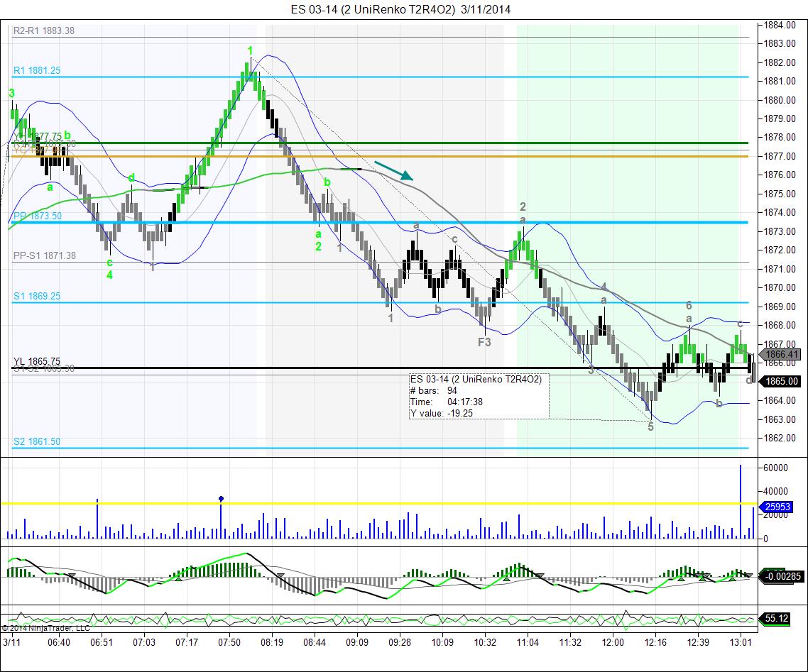Select the 60000 volume axis label
Image resolution: width=808 pixels, height=672 pixels.
pyautogui.click(x=775, y=468)
